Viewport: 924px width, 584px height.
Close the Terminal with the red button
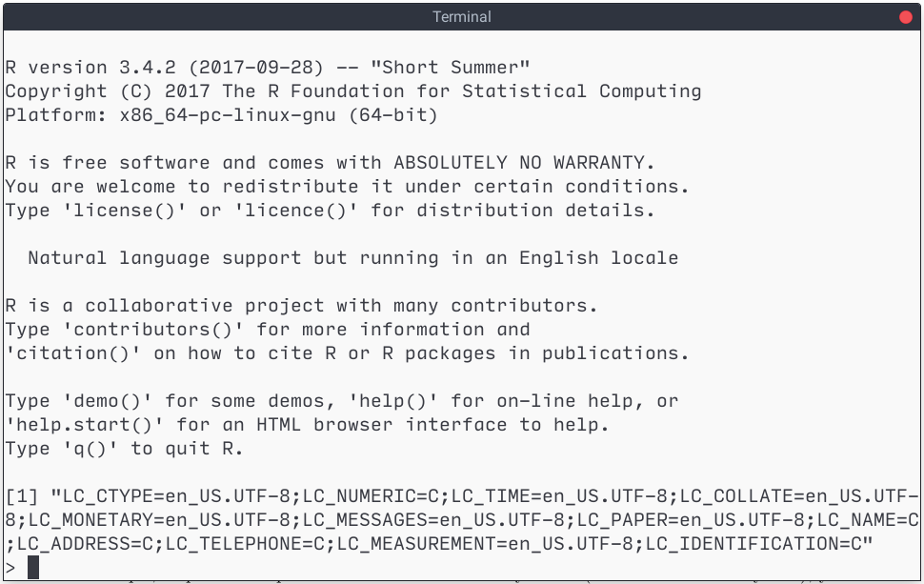[906, 17]
